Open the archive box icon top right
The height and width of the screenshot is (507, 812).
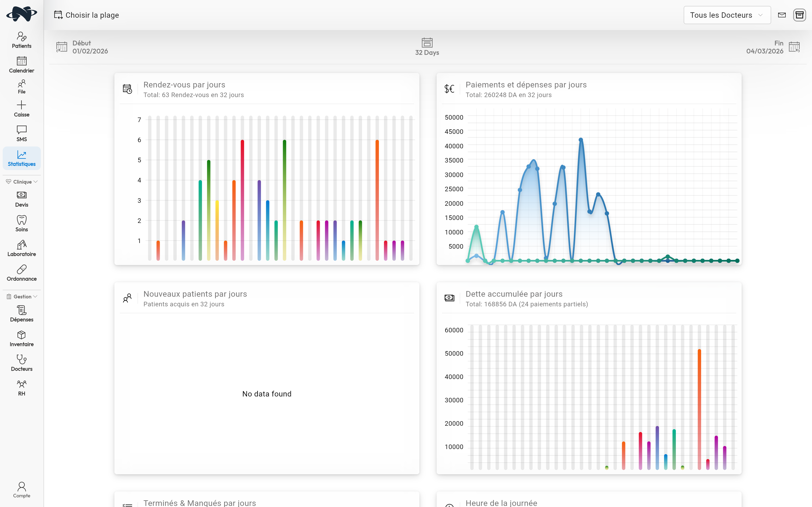point(799,15)
